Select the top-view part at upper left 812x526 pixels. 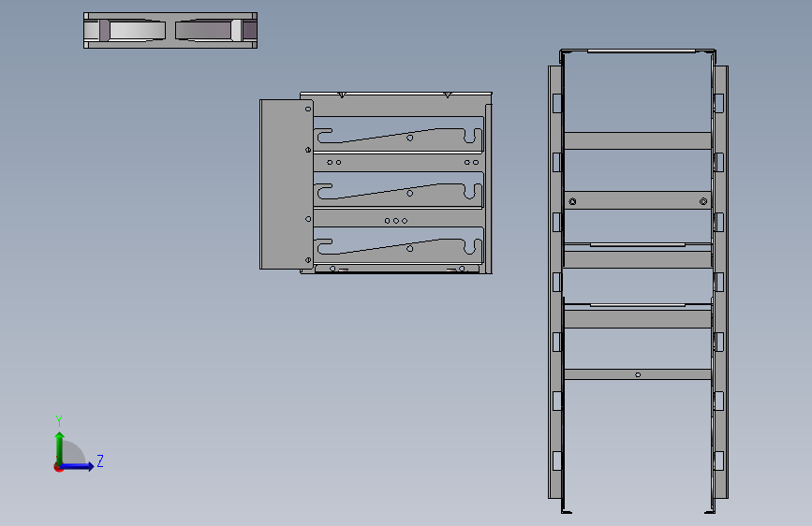pyautogui.click(x=170, y=31)
